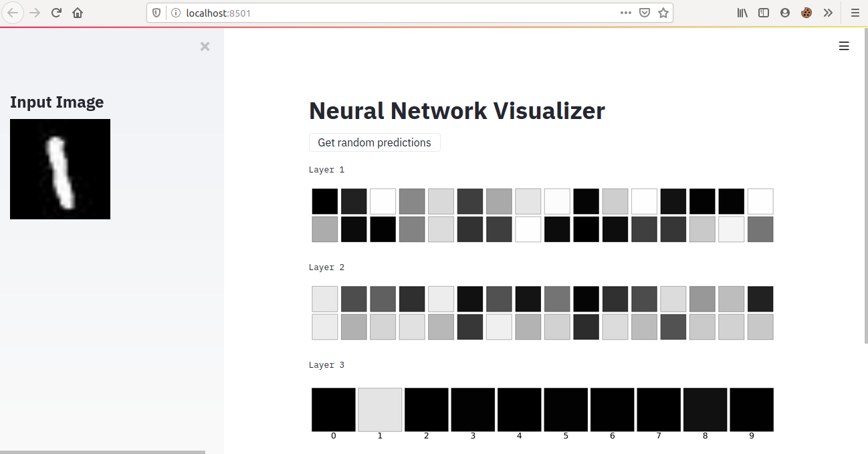The height and width of the screenshot is (454, 868).
Task: Click inside the address bar showing localhost:8501
Action: click(x=334, y=12)
